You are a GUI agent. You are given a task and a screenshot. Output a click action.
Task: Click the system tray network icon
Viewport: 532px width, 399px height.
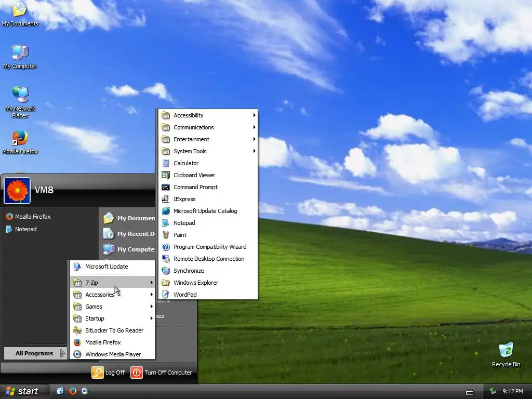(493, 391)
